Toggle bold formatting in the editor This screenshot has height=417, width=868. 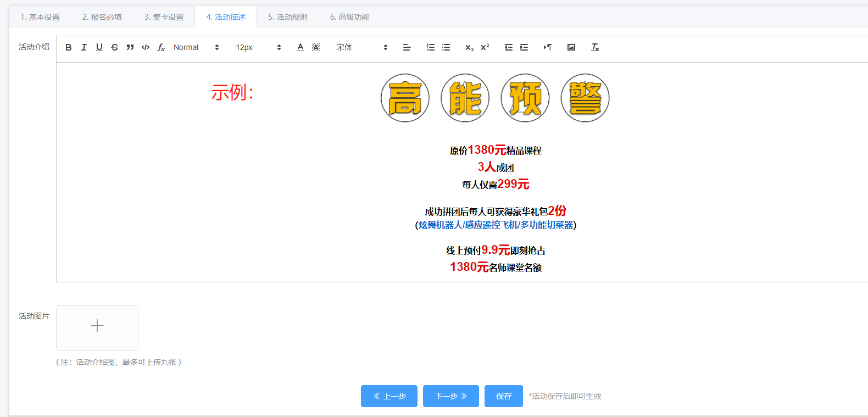(x=69, y=47)
